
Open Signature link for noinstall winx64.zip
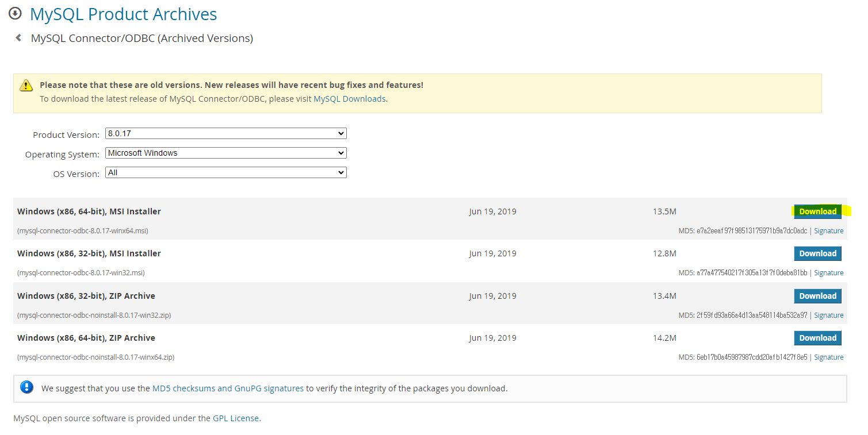click(x=829, y=357)
